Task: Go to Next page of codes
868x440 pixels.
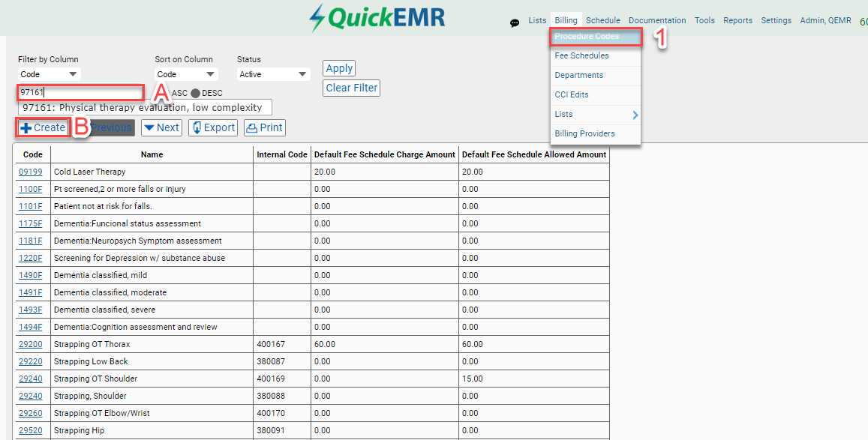Action: (x=161, y=127)
